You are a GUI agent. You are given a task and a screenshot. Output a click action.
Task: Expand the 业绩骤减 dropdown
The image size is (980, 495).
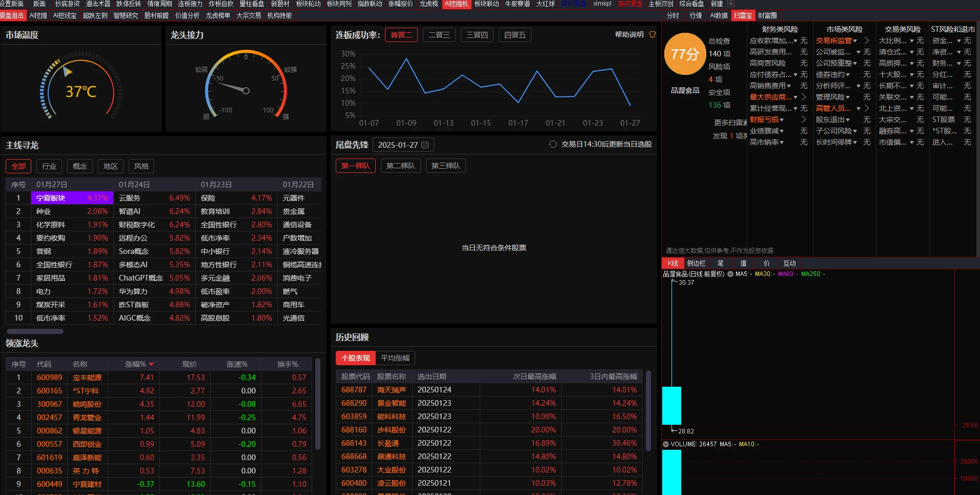(x=782, y=131)
